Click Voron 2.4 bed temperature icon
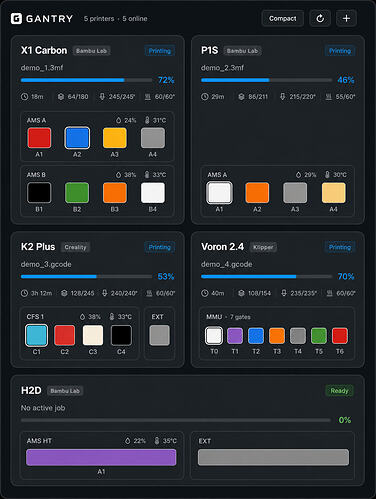The height and width of the screenshot is (499, 376). 329,293
